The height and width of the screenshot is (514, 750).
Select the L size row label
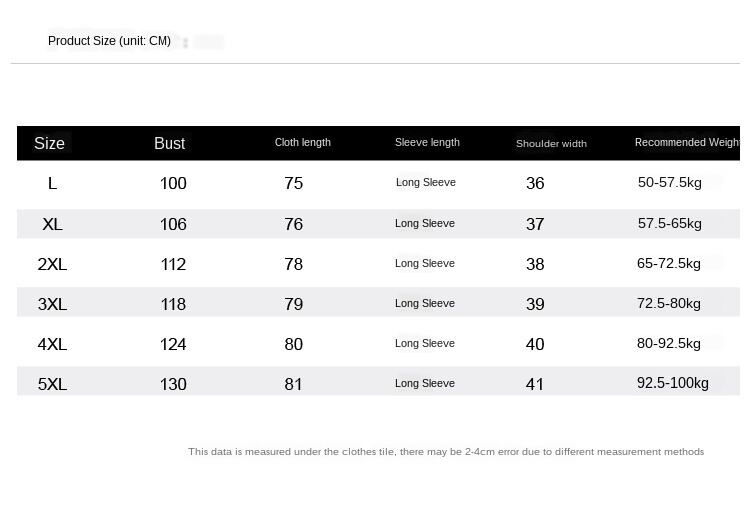click(52, 183)
